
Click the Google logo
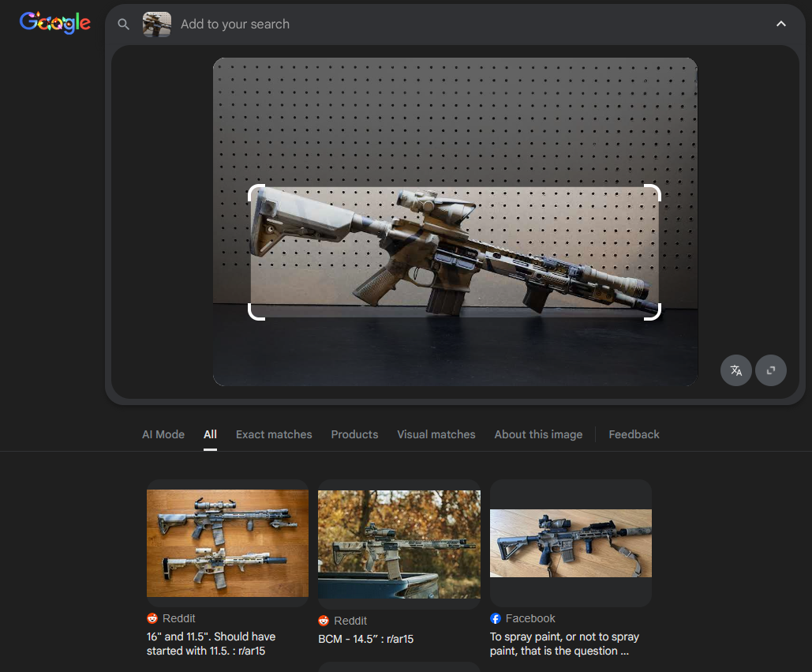(x=55, y=22)
